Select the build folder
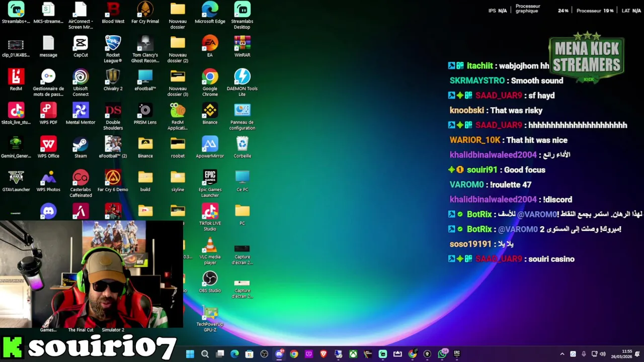 tap(145, 182)
